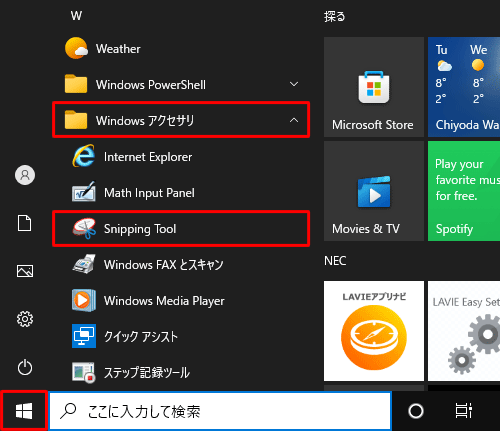500x431 pixels.
Task: Open Windows FAX とスキャン icon
Action: tap(84, 264)
